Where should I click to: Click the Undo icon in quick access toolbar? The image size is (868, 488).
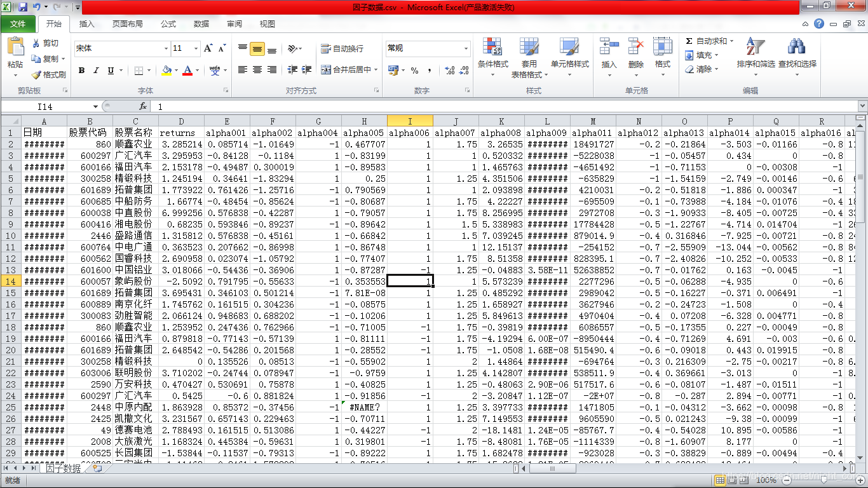(x=37, y=7)
